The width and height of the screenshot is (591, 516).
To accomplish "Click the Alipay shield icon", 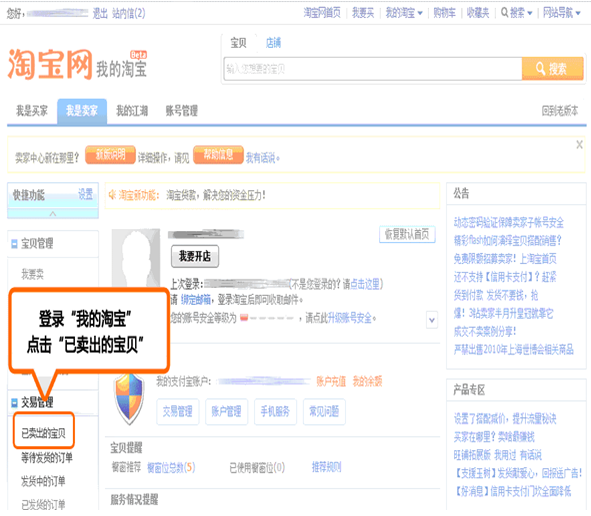I will point(129,399).
